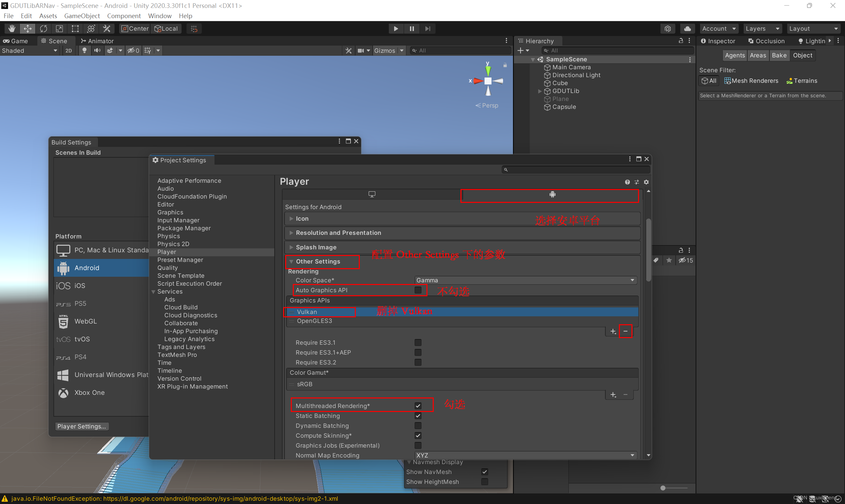Toggle grid snapping icon
Screen dimensions: 845x504
(194, 28)
